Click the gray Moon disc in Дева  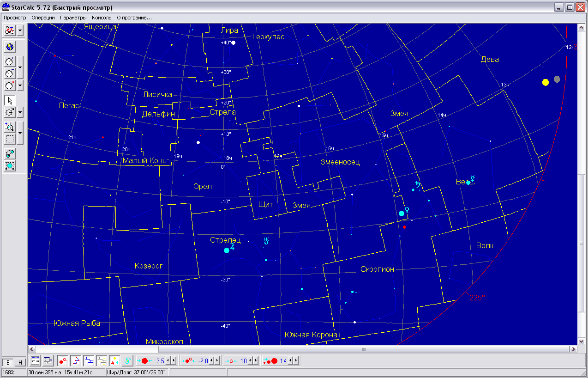tap(557, 79)
